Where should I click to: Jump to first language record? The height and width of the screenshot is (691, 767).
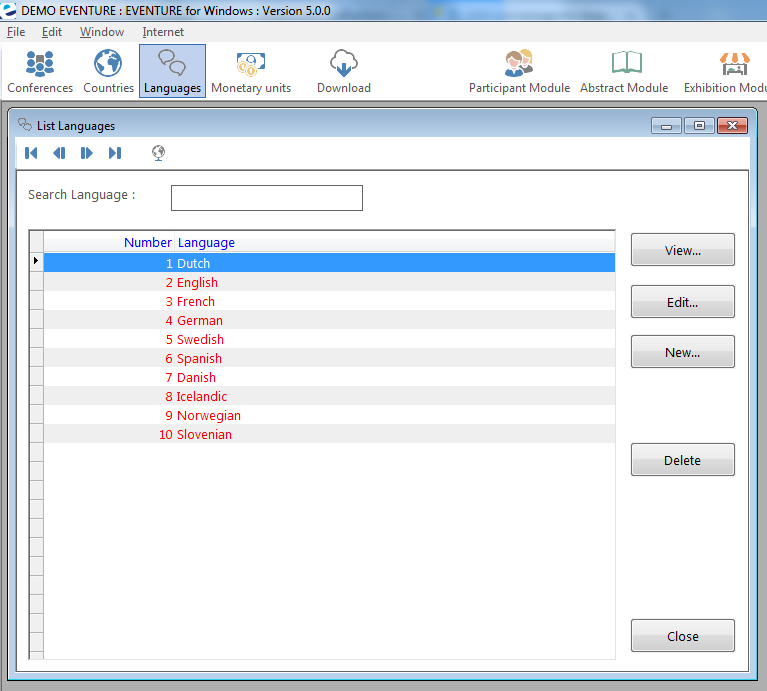31,153
